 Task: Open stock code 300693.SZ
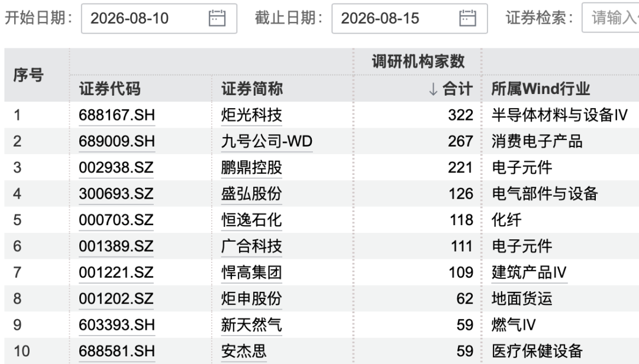pyautogui.click(x=116, y=194)
